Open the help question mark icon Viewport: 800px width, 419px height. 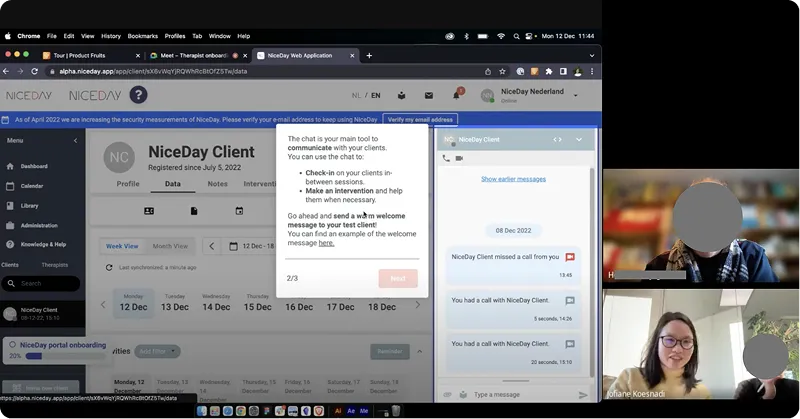click(x=138, y=95)
